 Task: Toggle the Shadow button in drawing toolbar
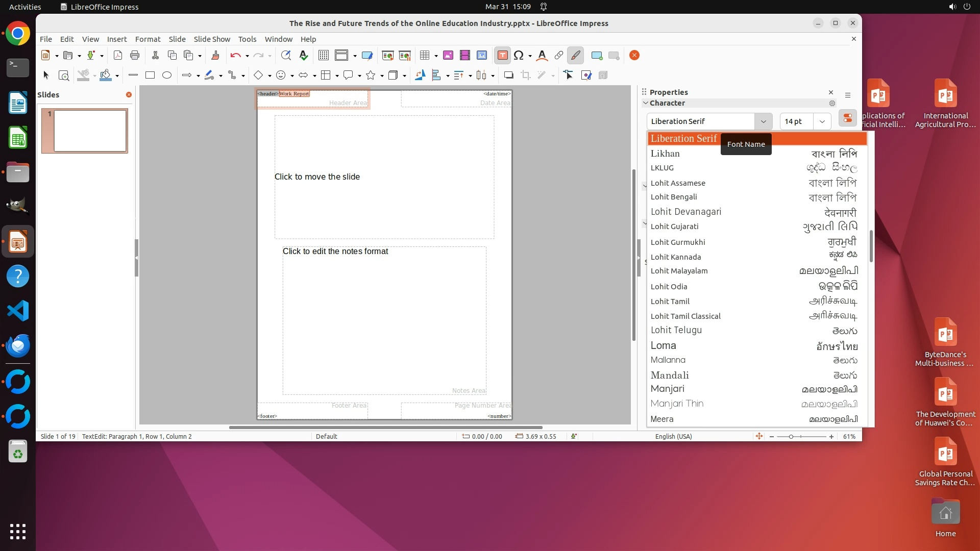[x=508, y=76]
